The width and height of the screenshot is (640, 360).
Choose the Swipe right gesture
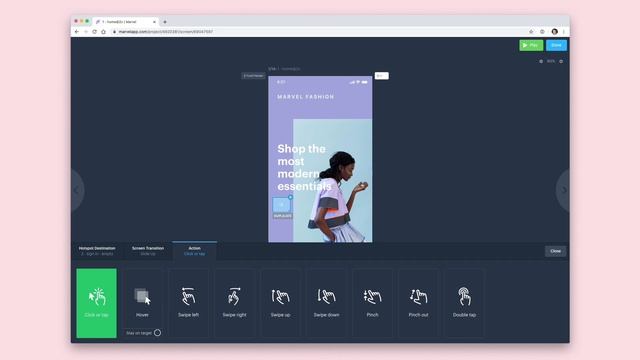[x=234, y=303]
